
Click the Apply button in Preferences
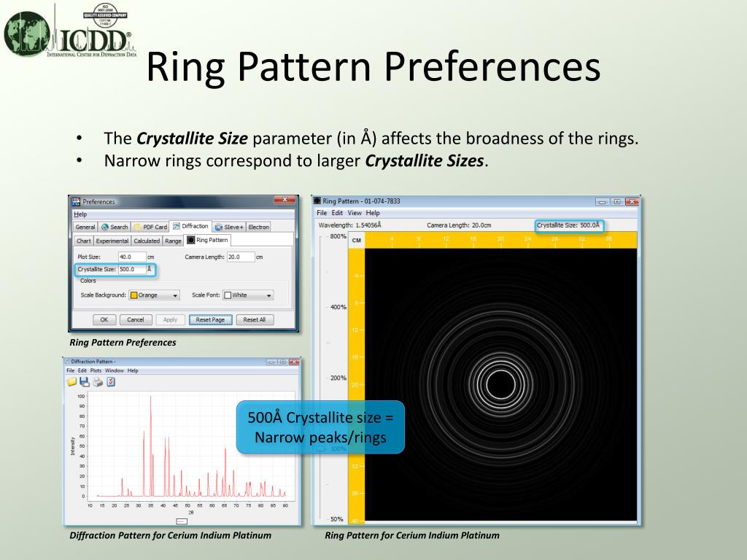170,319
